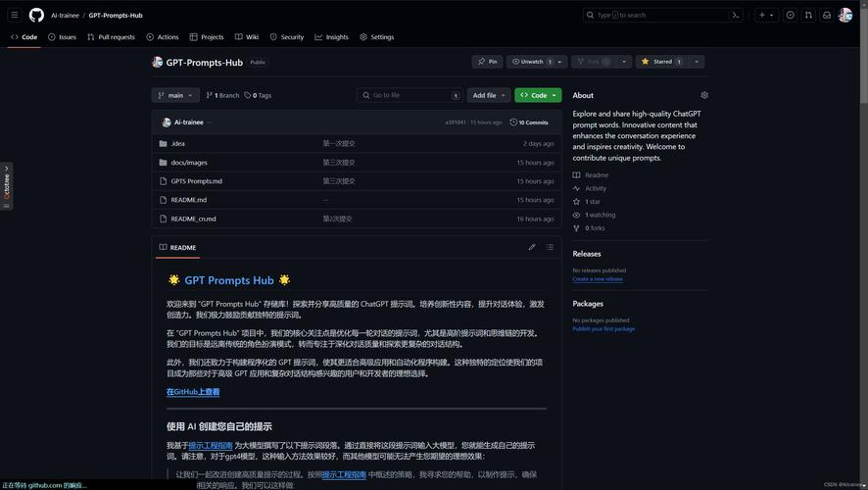Click Create a new release link
Viewport: 868px width, 490px height.
click(x=598, y=279)
